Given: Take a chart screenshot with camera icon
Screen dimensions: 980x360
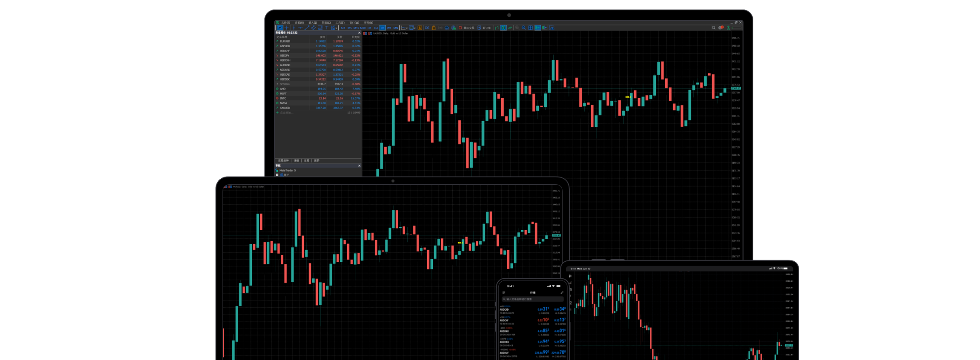Looking at the screenshot, I should (x=552, y=28).
